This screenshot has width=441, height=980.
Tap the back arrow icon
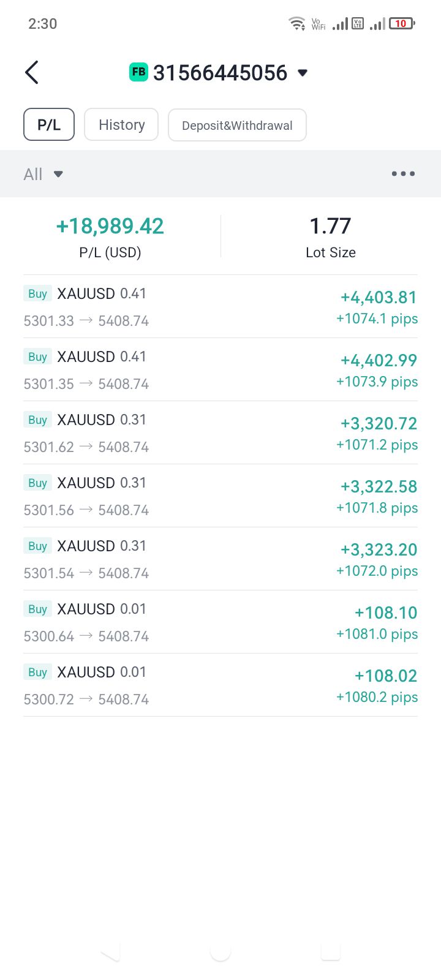[x=32, y=72]
